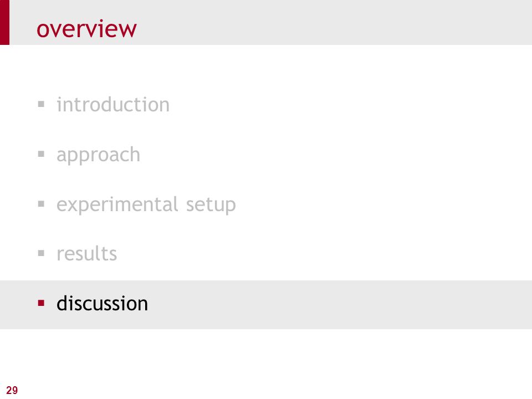
Task: Select the 'overview' slide title
Action: 86,29
